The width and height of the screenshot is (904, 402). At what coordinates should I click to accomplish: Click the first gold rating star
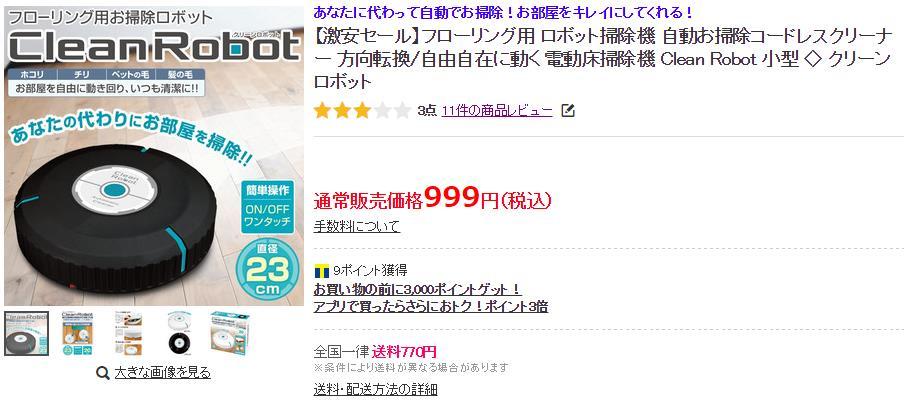point(322,110)
